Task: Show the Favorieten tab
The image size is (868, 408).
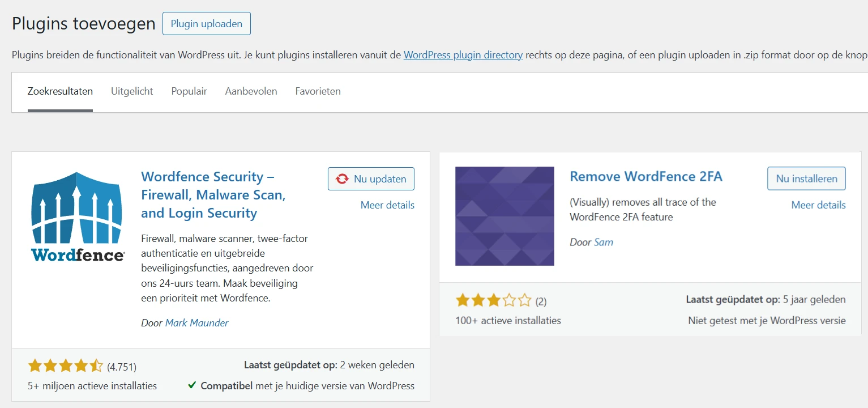Action: point(318,91)
